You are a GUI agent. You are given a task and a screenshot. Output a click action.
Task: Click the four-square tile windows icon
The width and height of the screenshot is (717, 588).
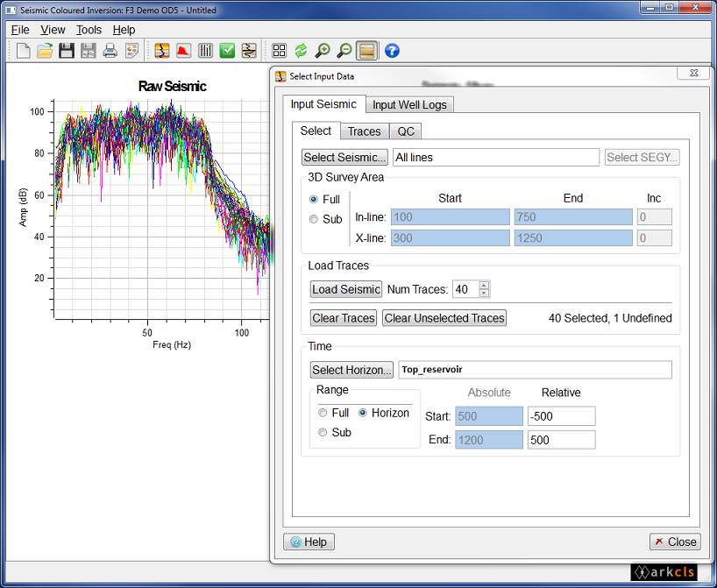pyautogui.click(x=279, y=50)
